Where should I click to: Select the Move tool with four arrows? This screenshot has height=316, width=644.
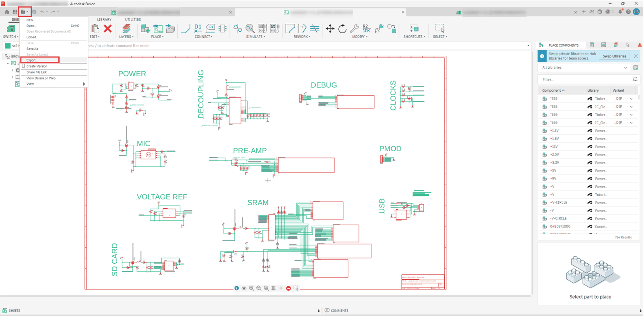pyautogui.click(x=330, y=28)
